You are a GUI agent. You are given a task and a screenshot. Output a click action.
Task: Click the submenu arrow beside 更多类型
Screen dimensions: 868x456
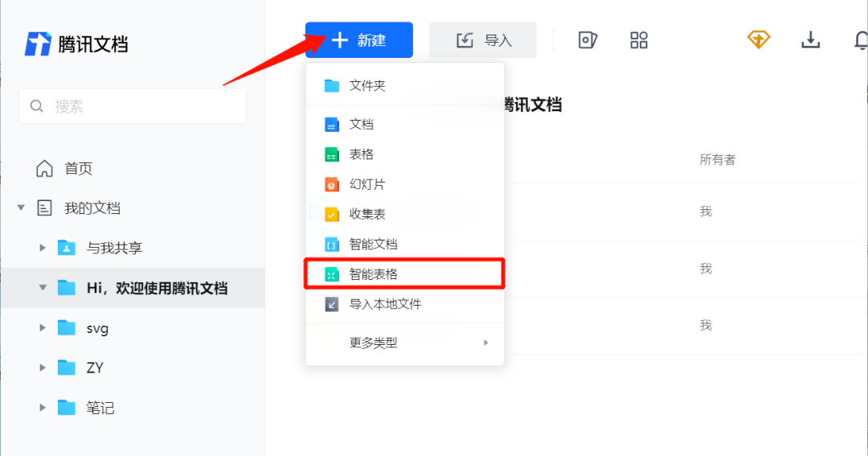486,343
